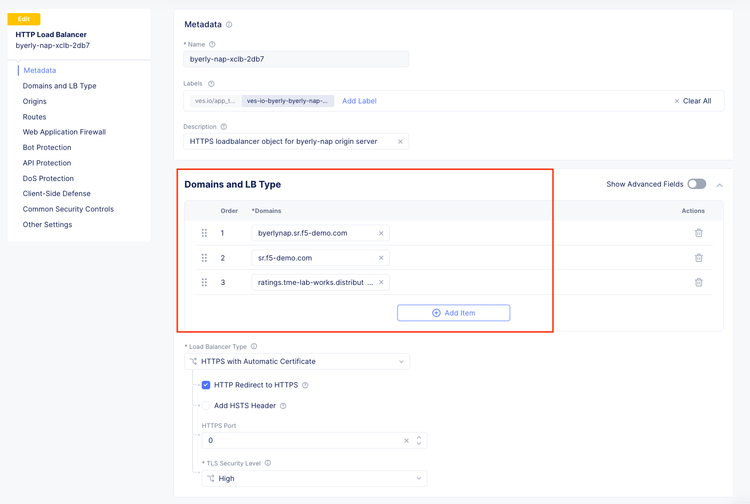Delete the byerlynap.sr.f5-demo.com domain row
The width and height of the screenshot is (750, 504).
(698, 233)
